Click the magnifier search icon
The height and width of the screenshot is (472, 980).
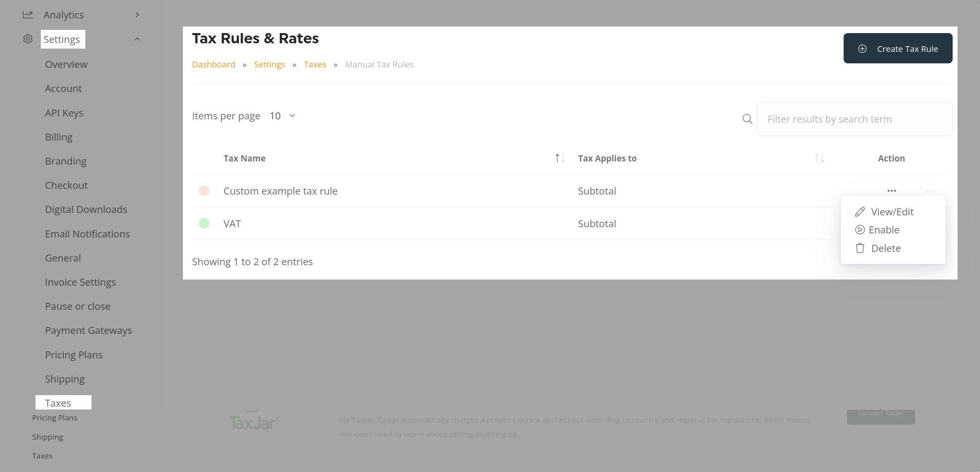click(747, 119)
